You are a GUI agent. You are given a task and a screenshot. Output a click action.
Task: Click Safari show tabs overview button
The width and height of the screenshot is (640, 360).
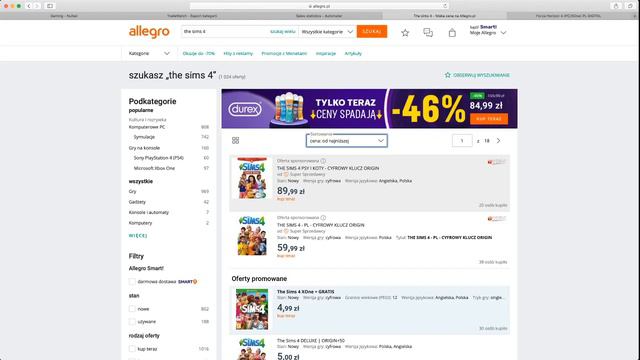pos(630,6)
